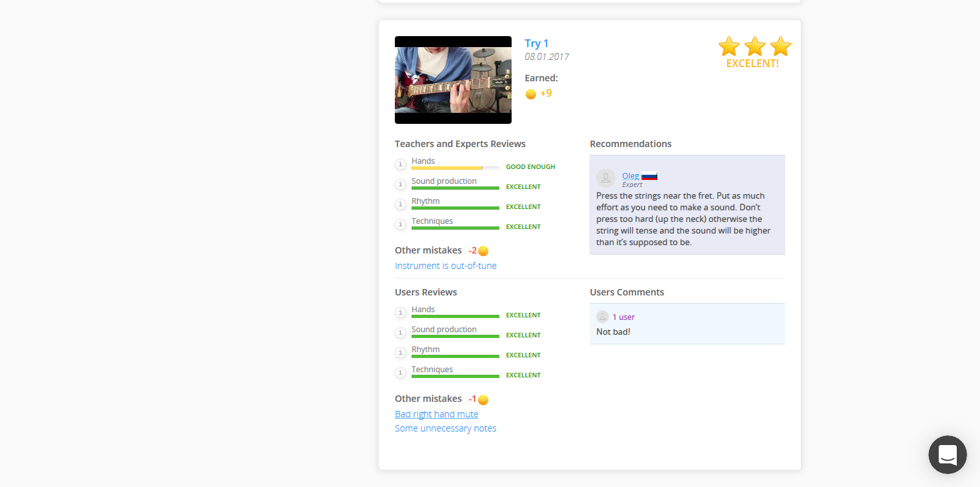The width and height of the screenshot is (980, 487).
Task: Click the Users Reviews heading
Action: (x=426, y=292)
